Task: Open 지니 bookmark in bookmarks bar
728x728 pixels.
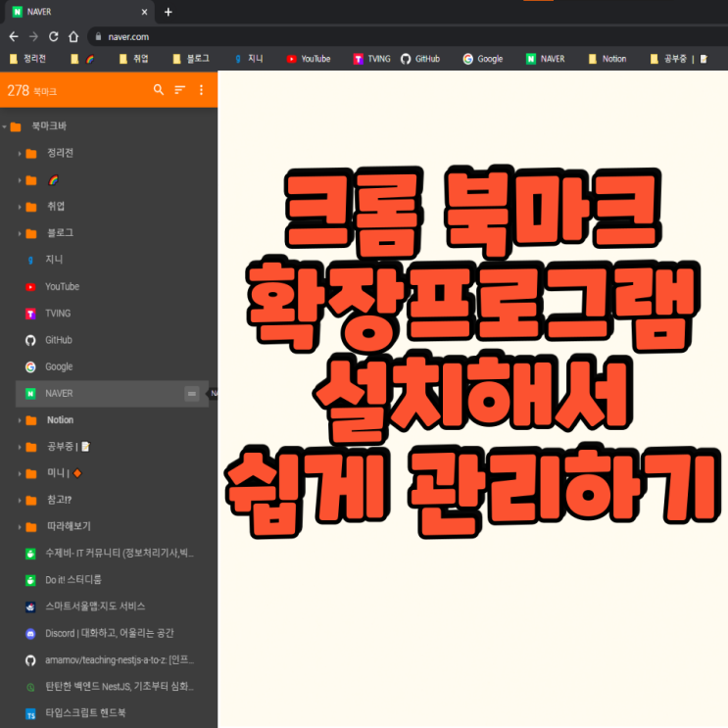Action: 249,59
